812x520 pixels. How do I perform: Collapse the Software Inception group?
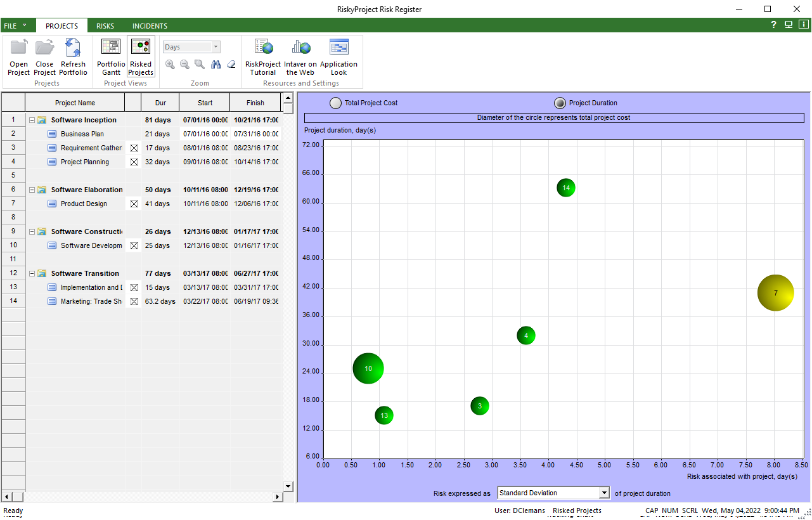click(x=32, y=120)
